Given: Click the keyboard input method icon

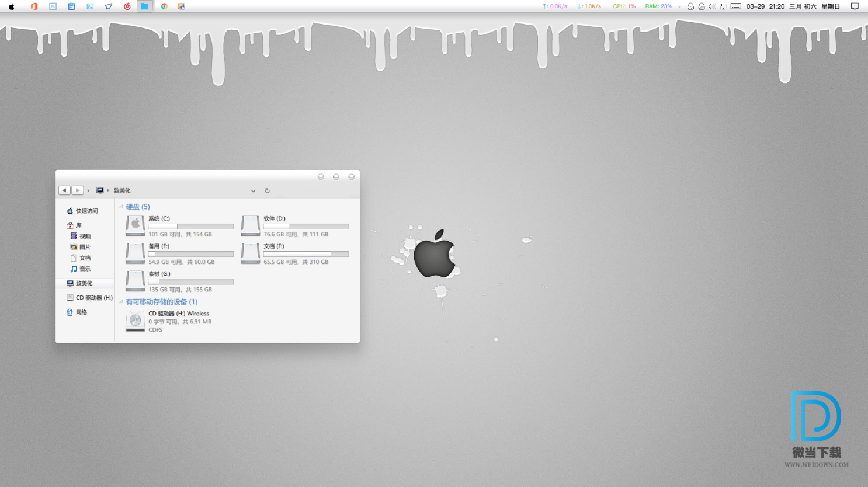Looking at the screenshot, I should pyautogui.click(x=736, y=6).
